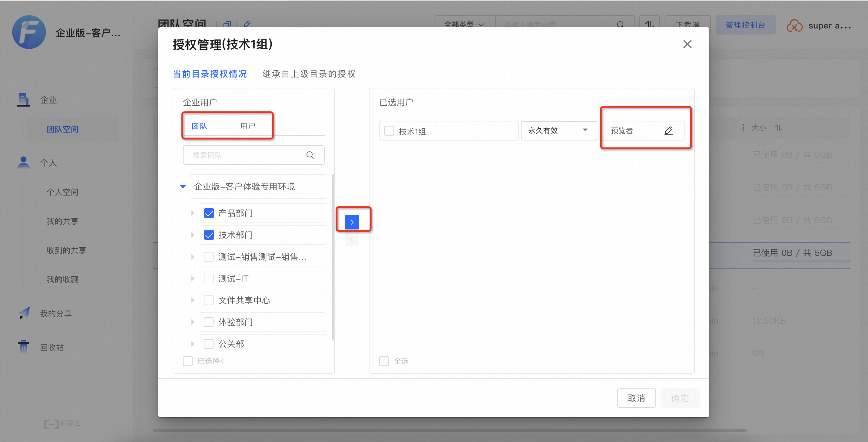The width and height of the screenshot is (868, 442).
Task: Click the 我的分享 paper plane icon
Action: (x=24, y=313)
